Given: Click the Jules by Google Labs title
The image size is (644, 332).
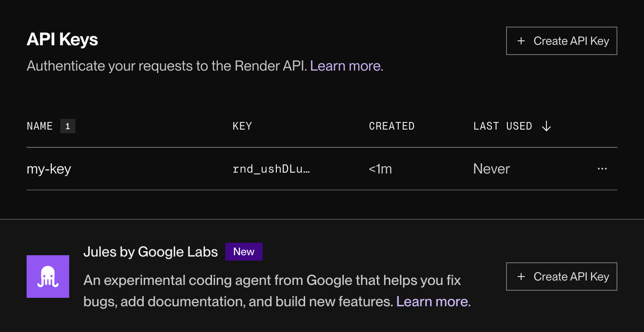Looking at the screenshot, I should pyautogui.click(x=150, y=252).
